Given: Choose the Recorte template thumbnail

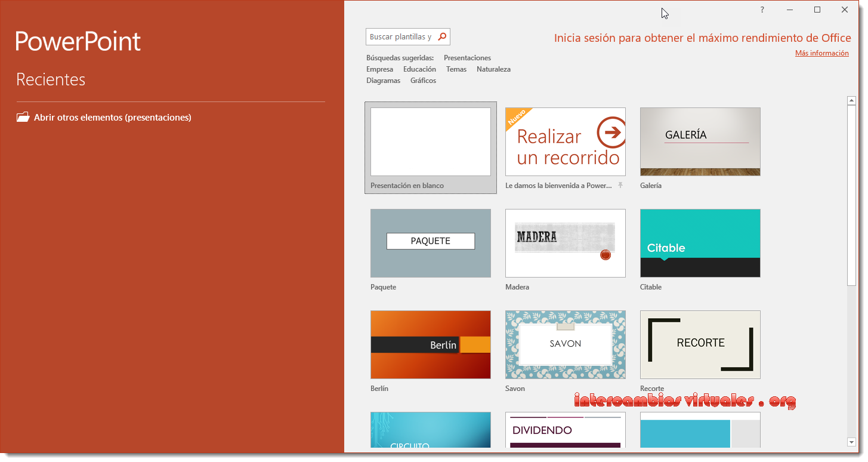Looking at the screenshot, I should coord(700,344).
